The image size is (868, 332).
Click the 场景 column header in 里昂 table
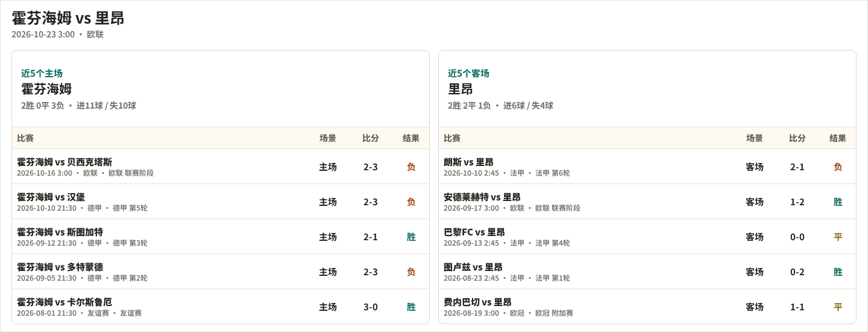click(755, 138)
